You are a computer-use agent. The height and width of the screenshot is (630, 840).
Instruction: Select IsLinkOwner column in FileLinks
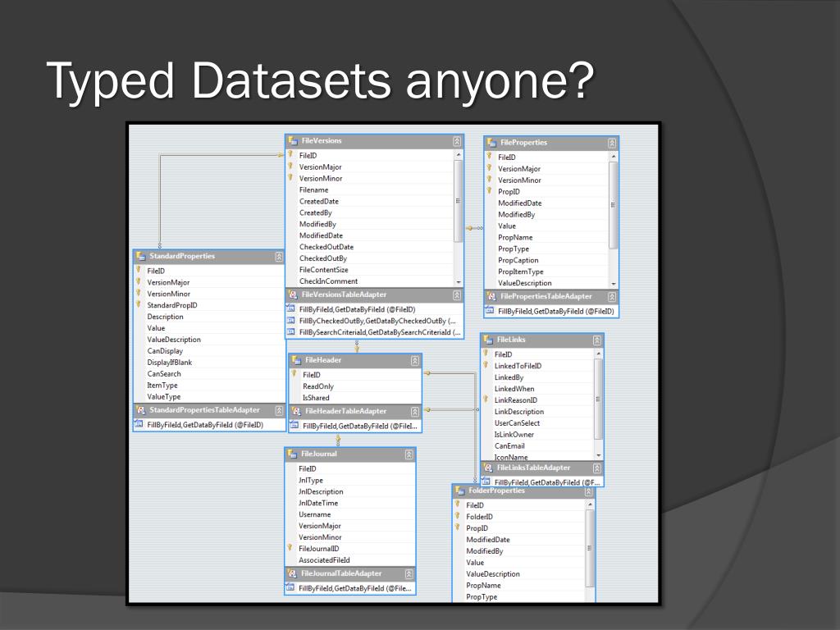tap(514, 435)
